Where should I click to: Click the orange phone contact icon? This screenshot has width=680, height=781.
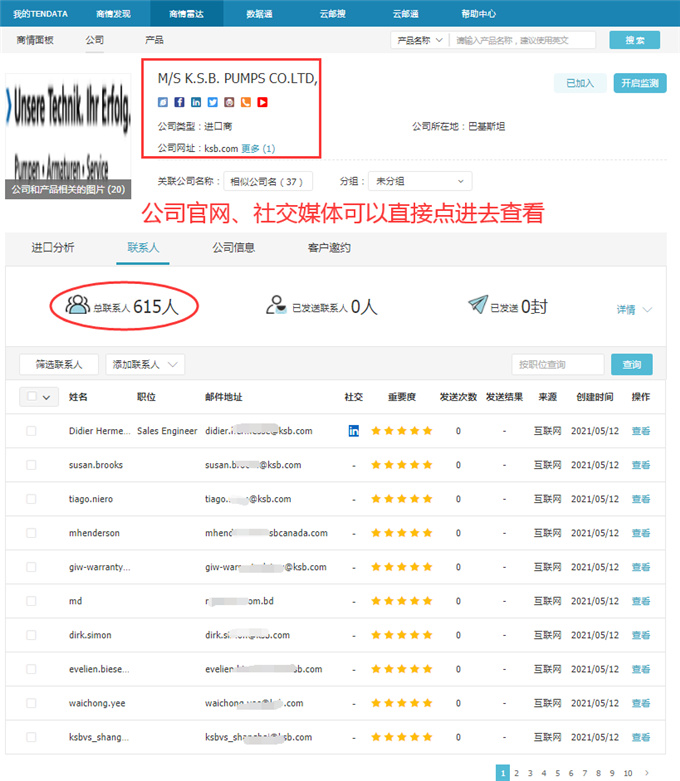pyautogui.click(x=246, y=102)
